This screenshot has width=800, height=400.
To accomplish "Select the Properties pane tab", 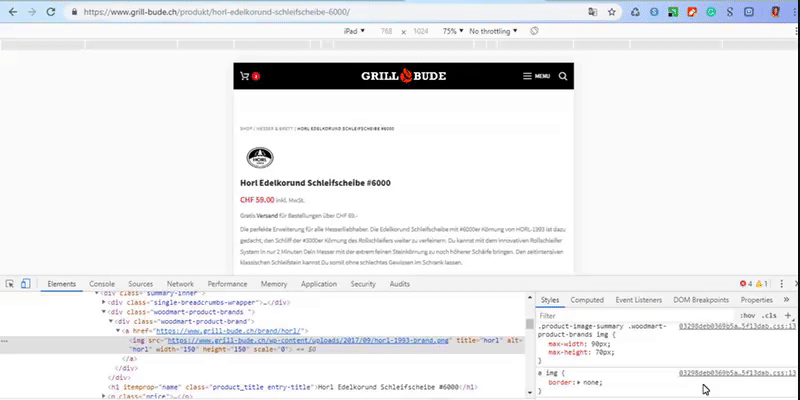I will click(x=757, y=300).
